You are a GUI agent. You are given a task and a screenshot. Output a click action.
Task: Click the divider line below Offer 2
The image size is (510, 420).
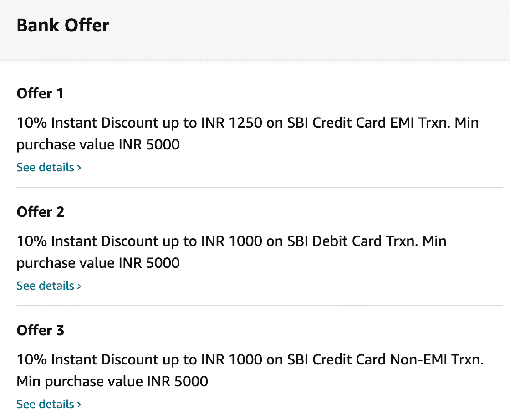coord(260,306)
